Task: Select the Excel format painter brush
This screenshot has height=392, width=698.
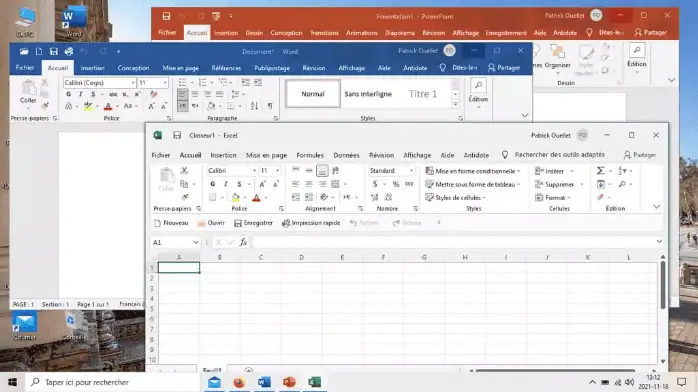Action: [x=185, y=197]
